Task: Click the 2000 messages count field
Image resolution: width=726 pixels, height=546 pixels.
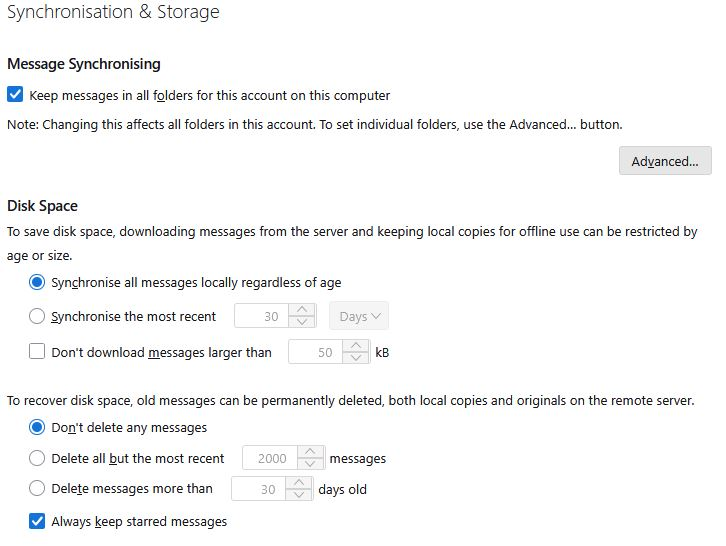Action: [x=270, y=459]
